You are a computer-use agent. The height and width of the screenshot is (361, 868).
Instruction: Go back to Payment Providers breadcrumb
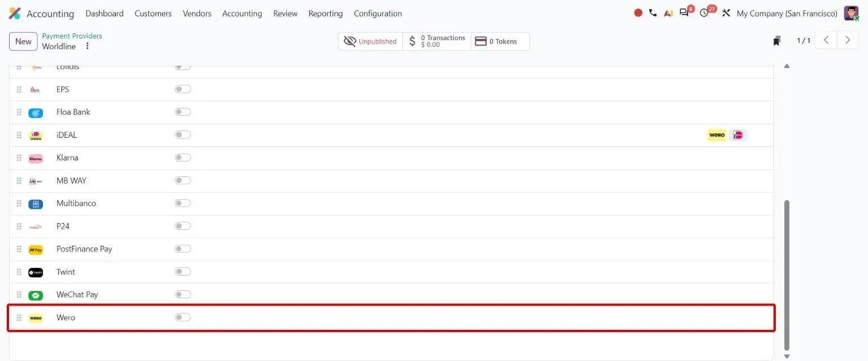tap(72, 36)
